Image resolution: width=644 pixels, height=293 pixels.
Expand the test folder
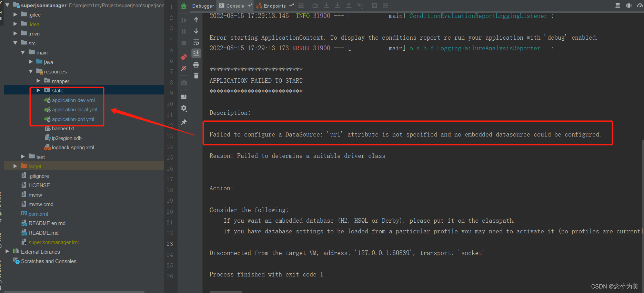pos(23,156)
